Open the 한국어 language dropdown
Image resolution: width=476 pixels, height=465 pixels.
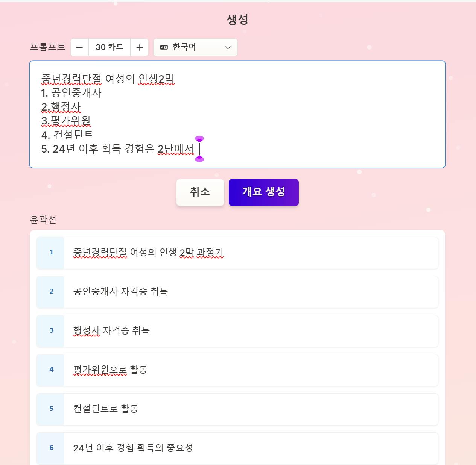[x=195, y=47]
